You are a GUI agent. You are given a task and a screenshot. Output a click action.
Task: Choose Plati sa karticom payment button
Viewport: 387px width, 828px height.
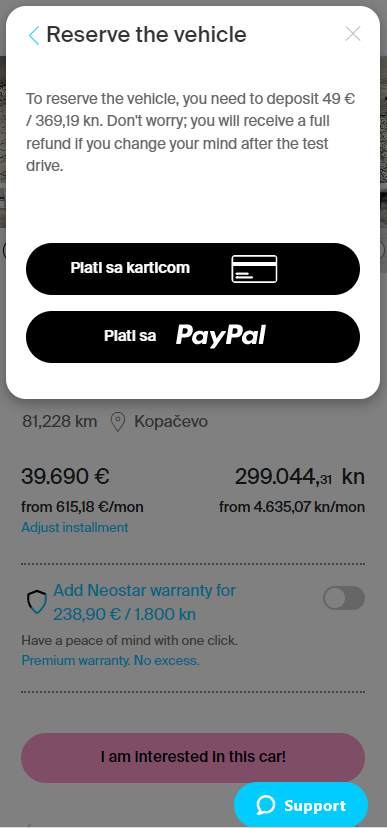coord(193,269)
